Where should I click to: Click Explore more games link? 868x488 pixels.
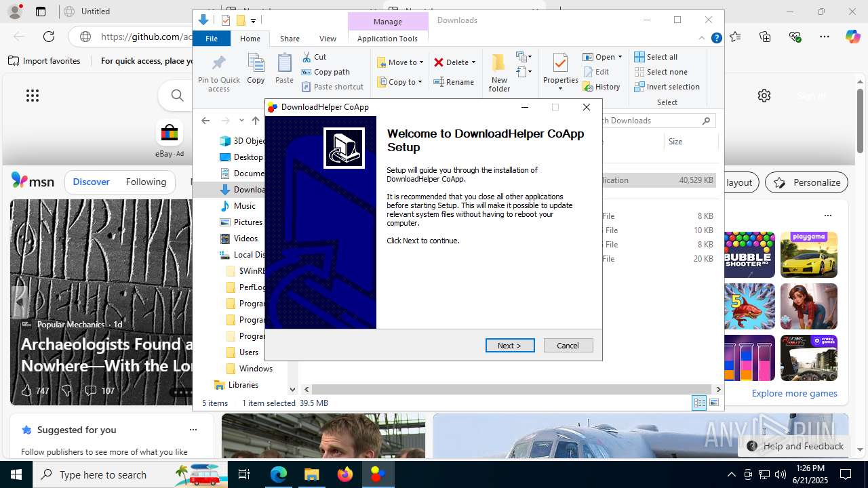coord(794,393)
